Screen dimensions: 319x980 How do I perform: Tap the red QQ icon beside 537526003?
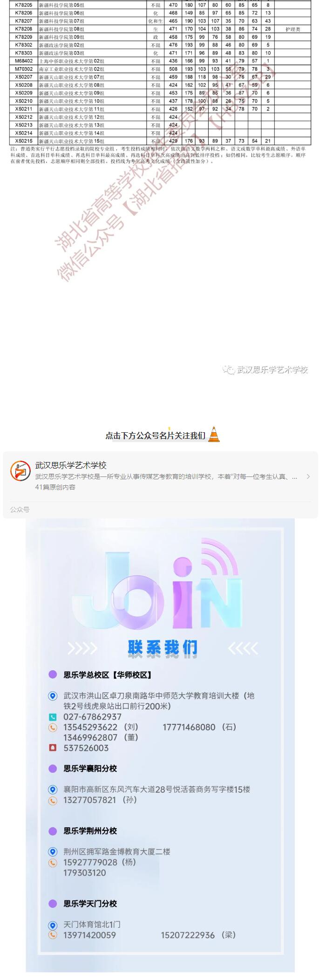[x=53, y=748]
